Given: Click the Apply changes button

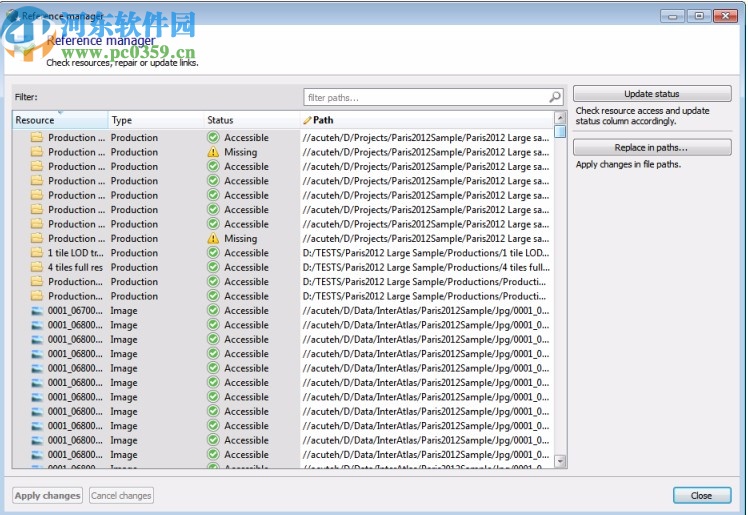Looking at the screenshot, I should pos(47,495).
